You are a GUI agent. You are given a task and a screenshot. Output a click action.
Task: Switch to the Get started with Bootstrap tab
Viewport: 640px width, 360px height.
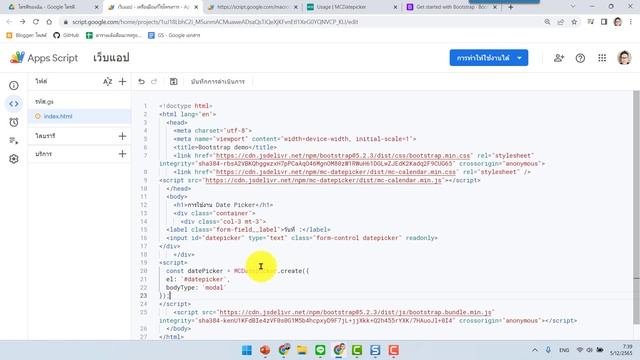[451, 7]
